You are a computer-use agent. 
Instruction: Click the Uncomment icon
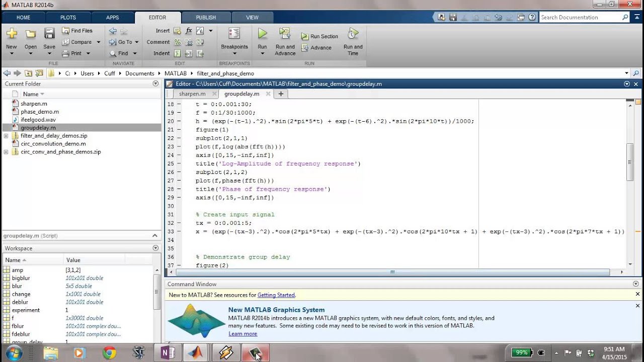pyautogui.click(x=189, y=42)
